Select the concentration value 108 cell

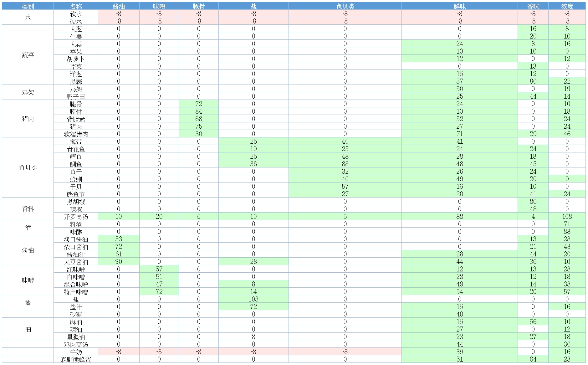tap(567, 217)
